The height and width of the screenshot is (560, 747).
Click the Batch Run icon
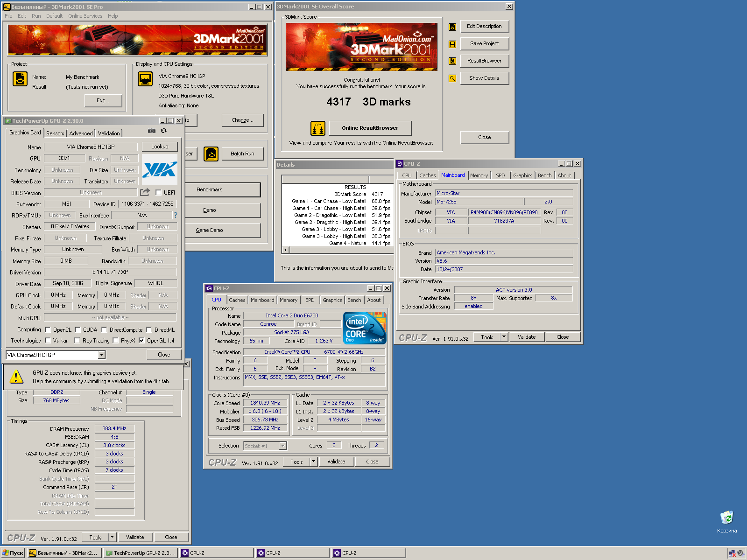tap(211, 154)
